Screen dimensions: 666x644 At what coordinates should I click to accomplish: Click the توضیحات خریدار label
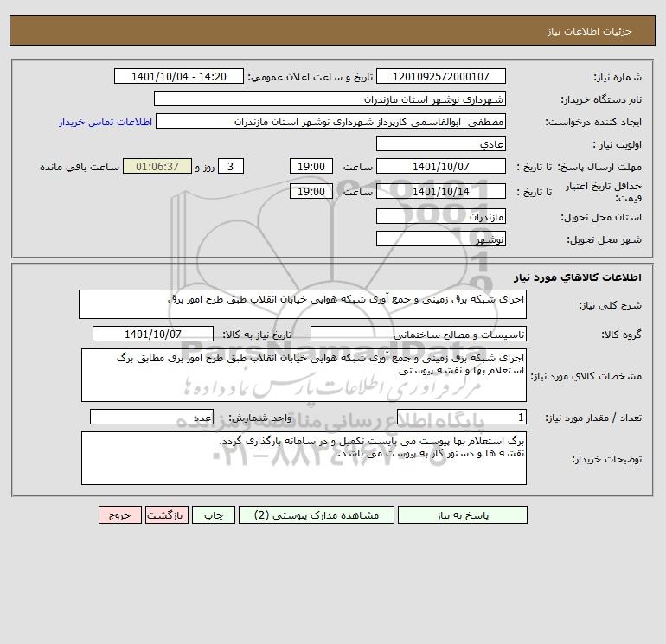pos(606,459)
